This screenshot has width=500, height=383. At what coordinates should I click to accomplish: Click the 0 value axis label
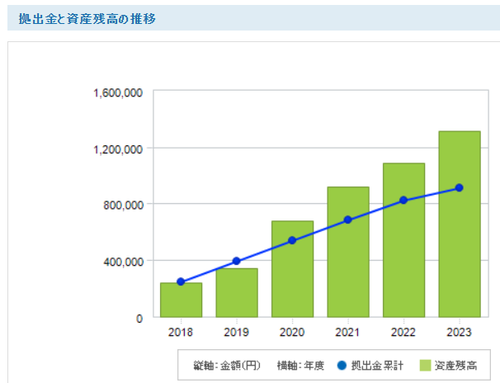pos(139,319)
